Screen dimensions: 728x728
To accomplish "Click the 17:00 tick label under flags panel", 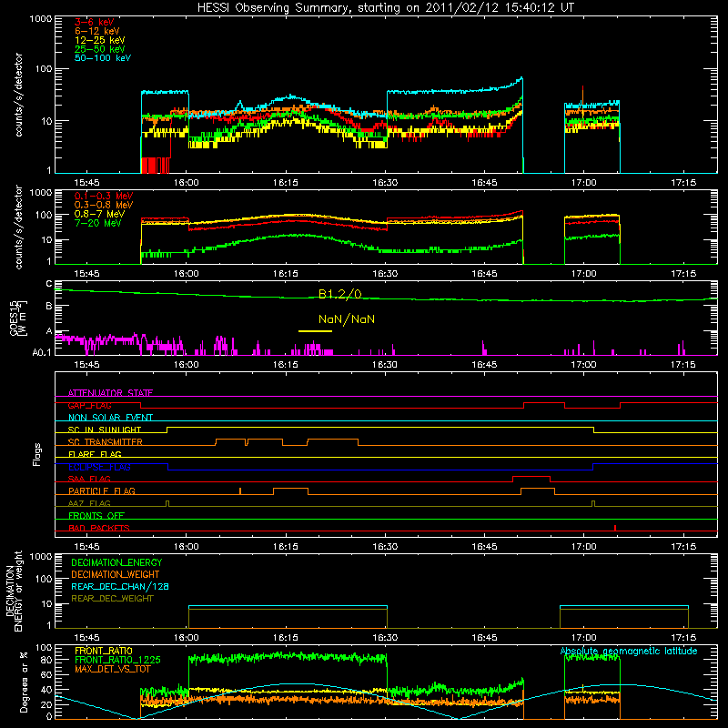I will [x=583, y=547].
